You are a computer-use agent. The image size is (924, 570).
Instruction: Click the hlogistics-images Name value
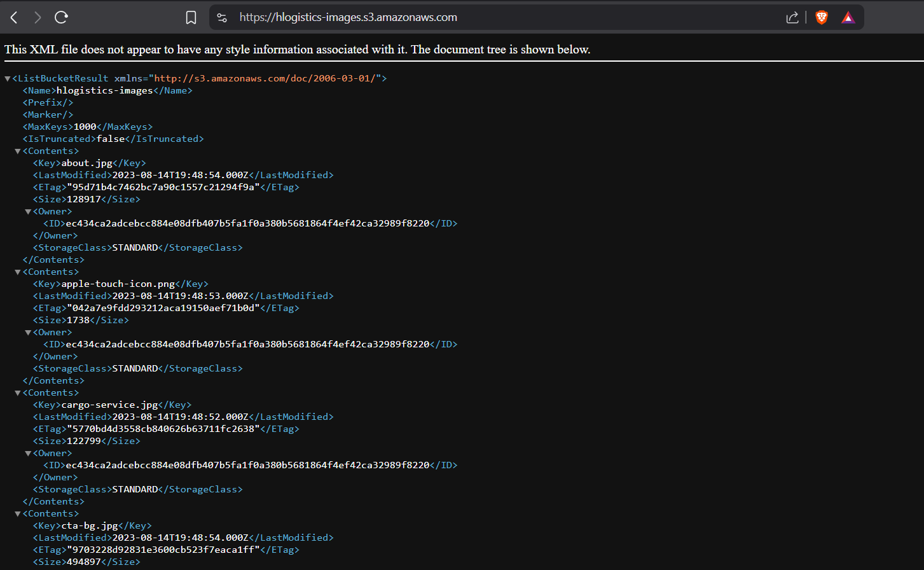tap(104, 90)
